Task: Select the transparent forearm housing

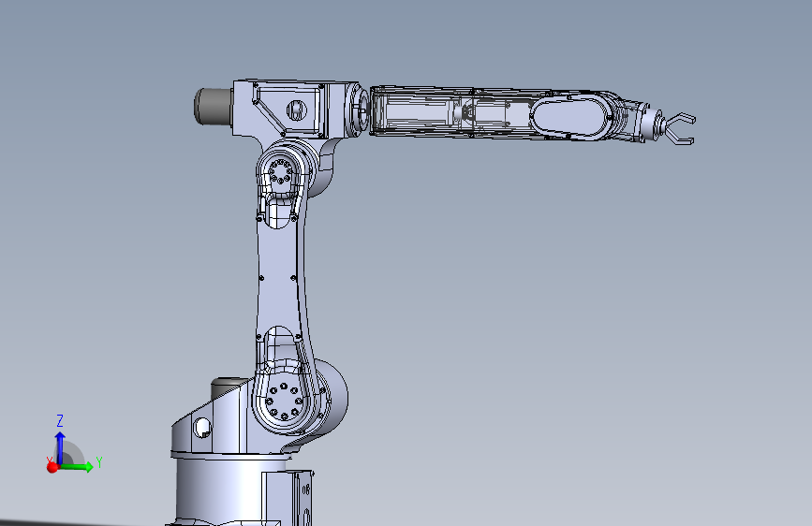Action: coord(450,112)
